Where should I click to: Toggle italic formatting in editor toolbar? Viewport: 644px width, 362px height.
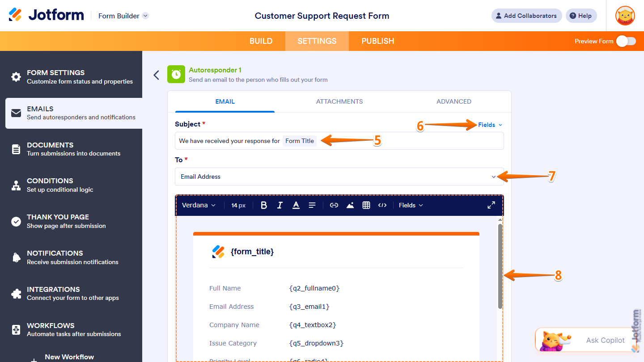(x=280, y=205)
